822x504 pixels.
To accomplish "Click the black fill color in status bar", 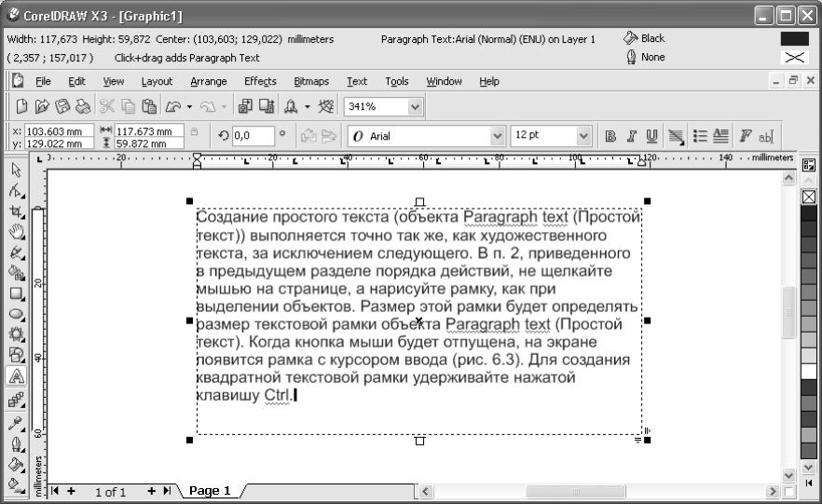I will pos(795,39).
